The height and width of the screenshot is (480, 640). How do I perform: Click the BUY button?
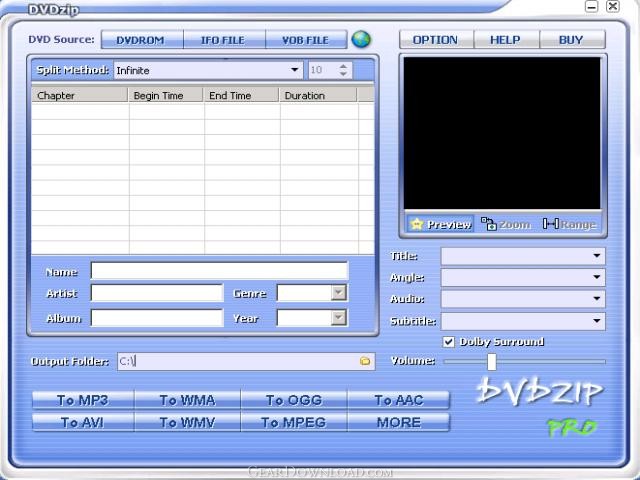tap(572, 40)
